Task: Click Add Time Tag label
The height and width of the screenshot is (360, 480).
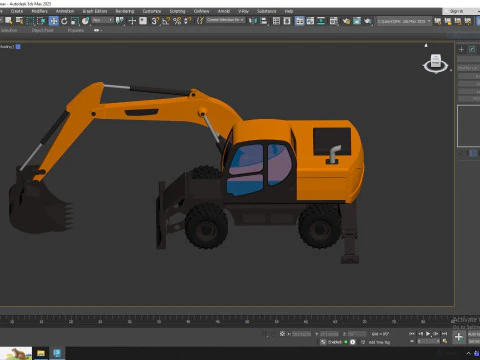Action: tap(379, 342)
